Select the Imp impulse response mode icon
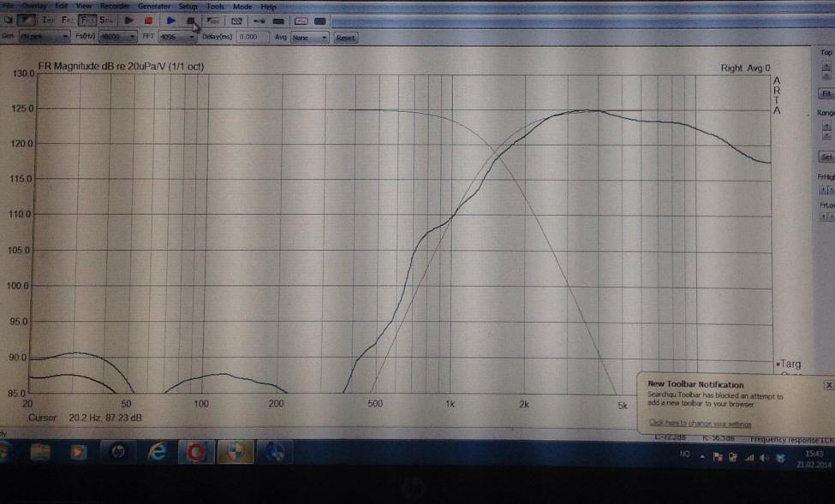Image resolution: width=835 pixels, height=504 pixels. click(x=48, y=21)
